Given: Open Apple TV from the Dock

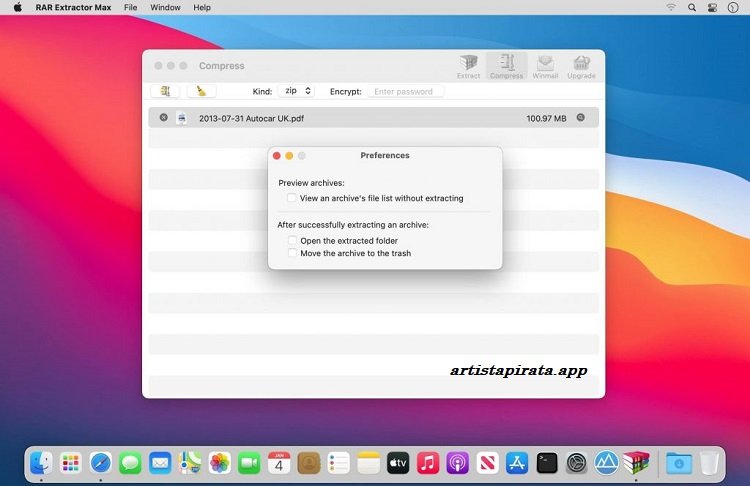Looking at the screenshot, I should 398,463.
